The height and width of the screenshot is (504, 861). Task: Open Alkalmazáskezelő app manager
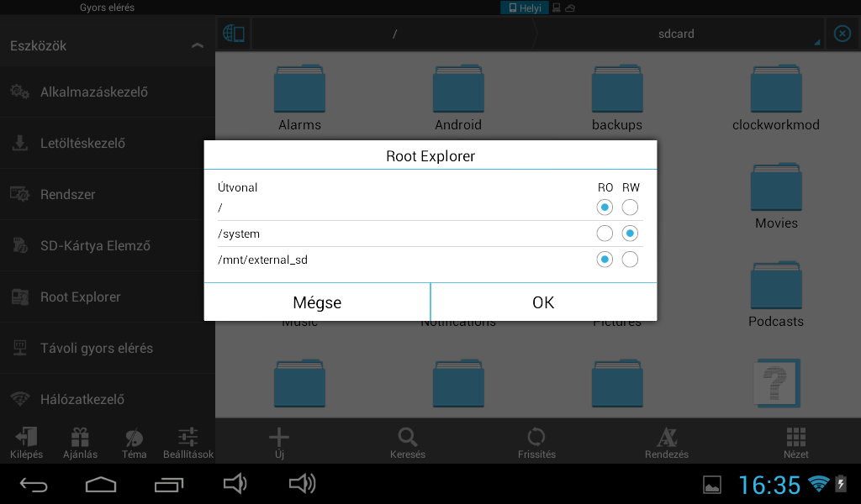coord(108,92)
